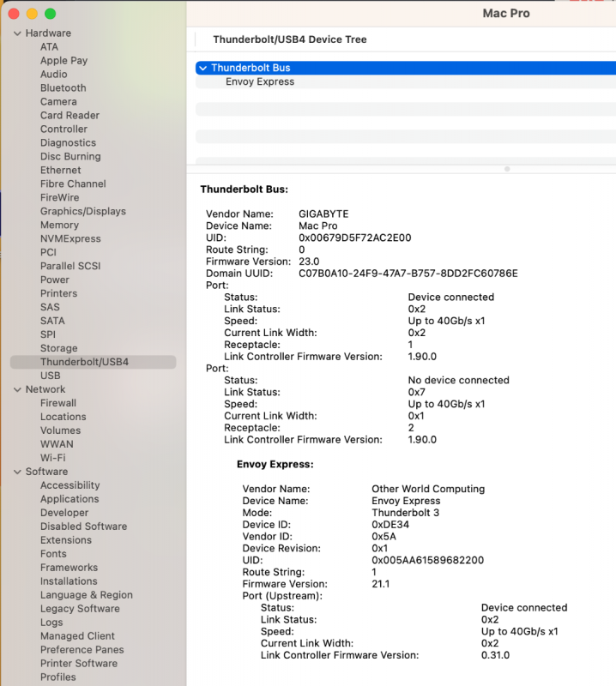Open Parallel SCSI item
Viewport: 616px width, 686px height.
click(x=70, y=266)
